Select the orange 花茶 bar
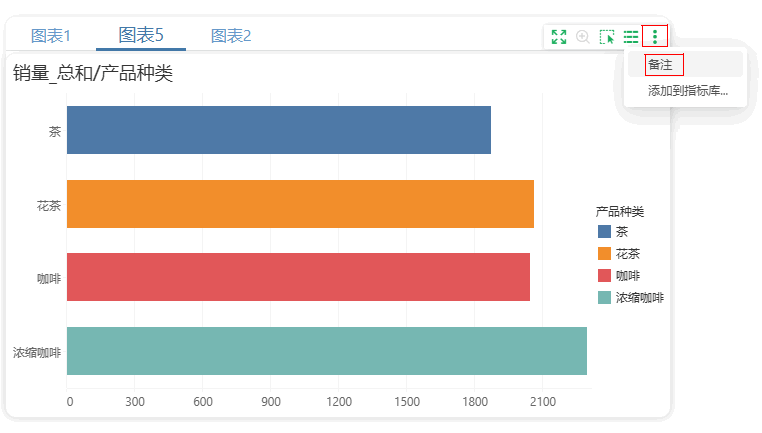The image size is (762, 433). [300, 204]
